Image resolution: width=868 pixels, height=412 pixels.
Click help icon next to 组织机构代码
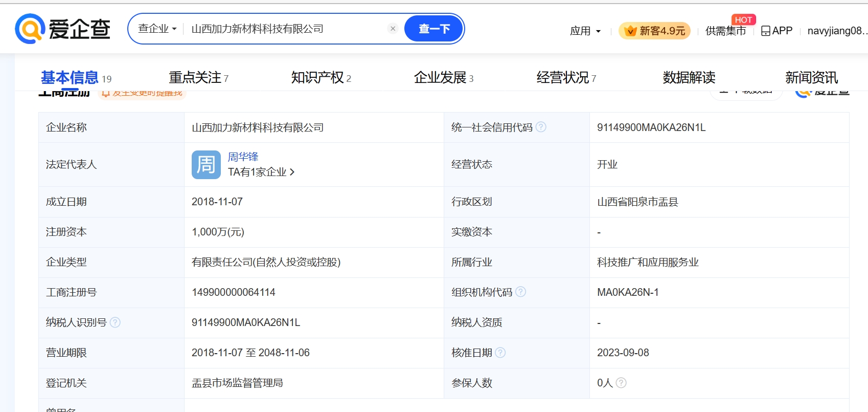point(520,292)
